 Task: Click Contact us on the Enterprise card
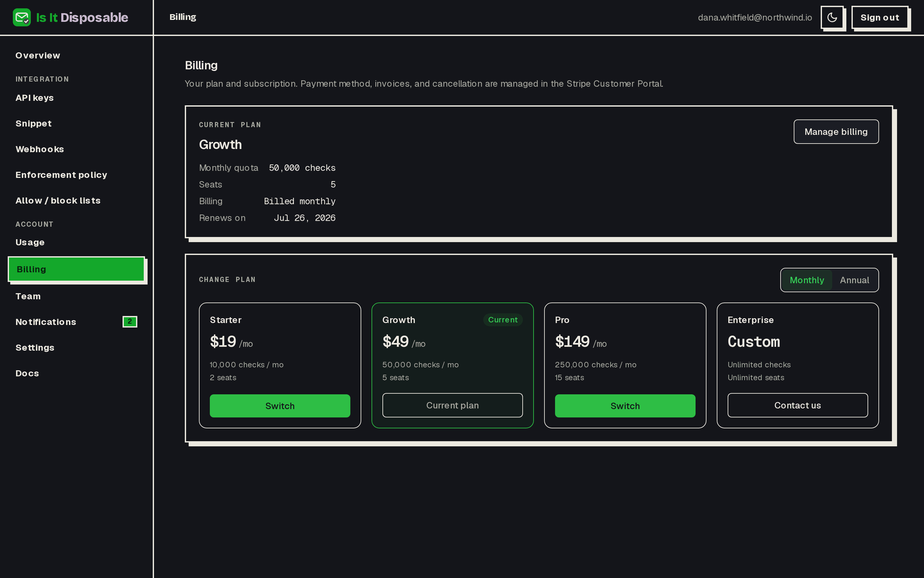[x=798, y=405]
